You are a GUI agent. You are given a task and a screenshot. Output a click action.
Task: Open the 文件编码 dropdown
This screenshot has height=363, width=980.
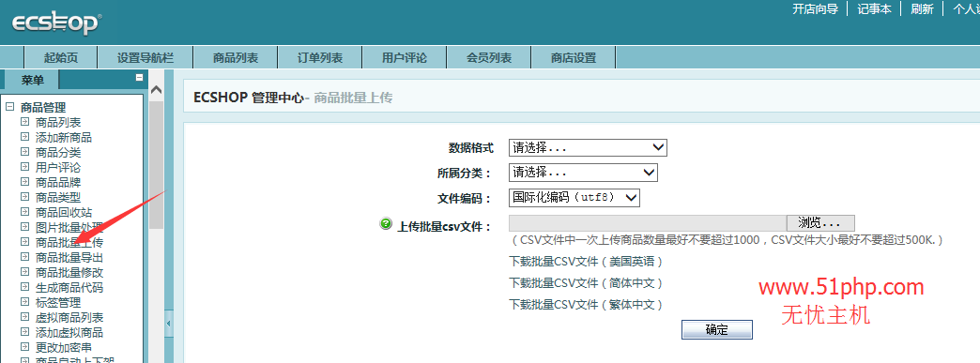(574, 197)
